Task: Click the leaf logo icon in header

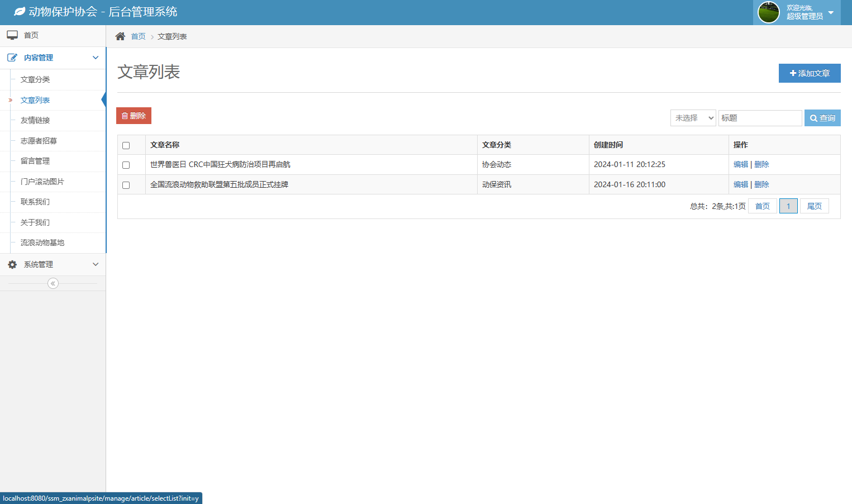Action: [x=20, y=12]
